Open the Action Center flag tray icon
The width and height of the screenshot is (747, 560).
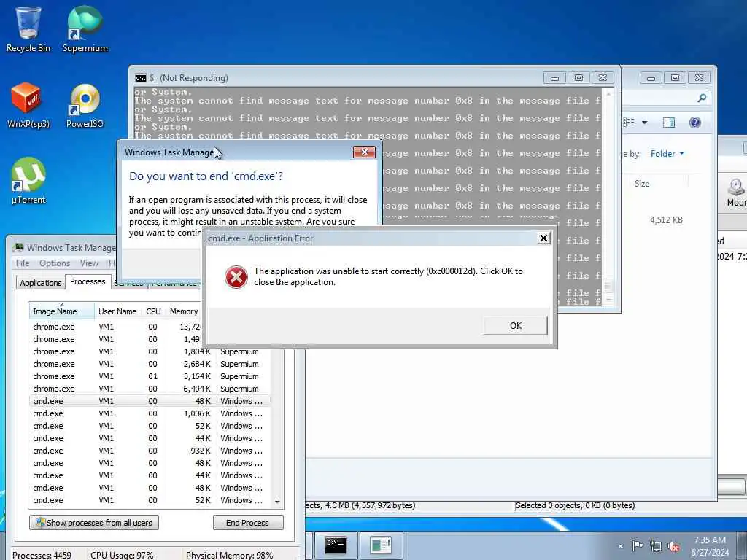pos(638,545)
